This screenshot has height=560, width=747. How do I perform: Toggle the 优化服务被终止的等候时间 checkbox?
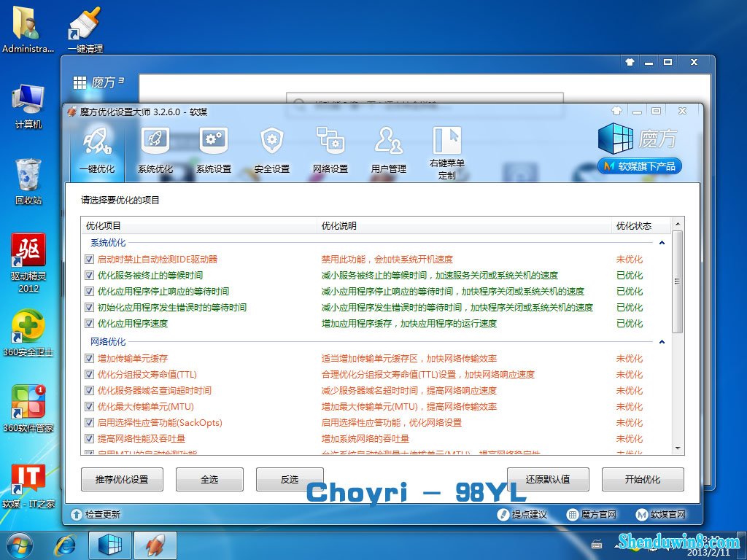point(89,276)
